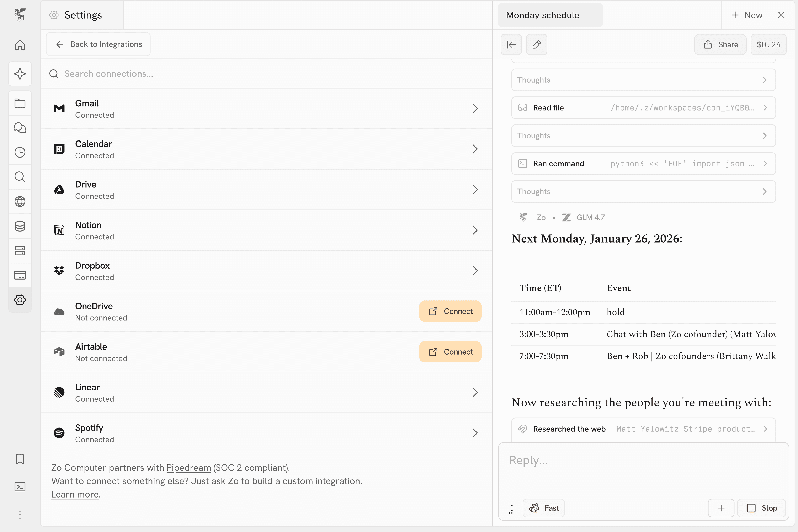Open the Files folder sidebar icon
Screen dimensions: 798x532
20,103
